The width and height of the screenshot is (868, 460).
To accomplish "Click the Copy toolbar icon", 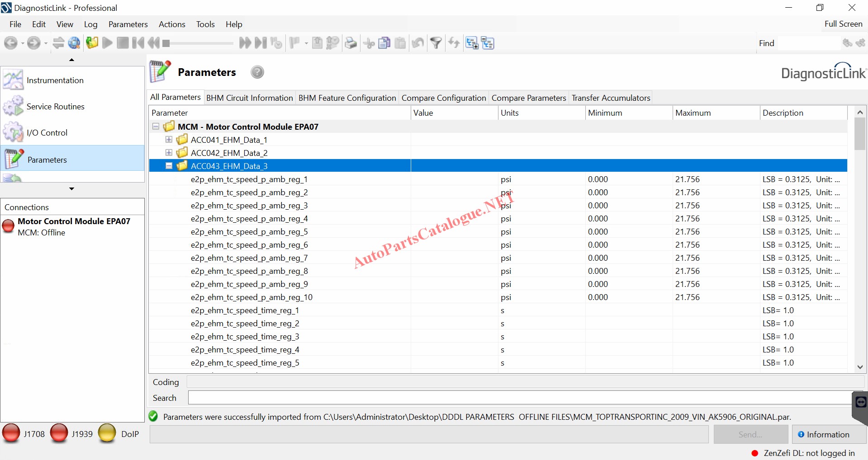I will (384, 43).
